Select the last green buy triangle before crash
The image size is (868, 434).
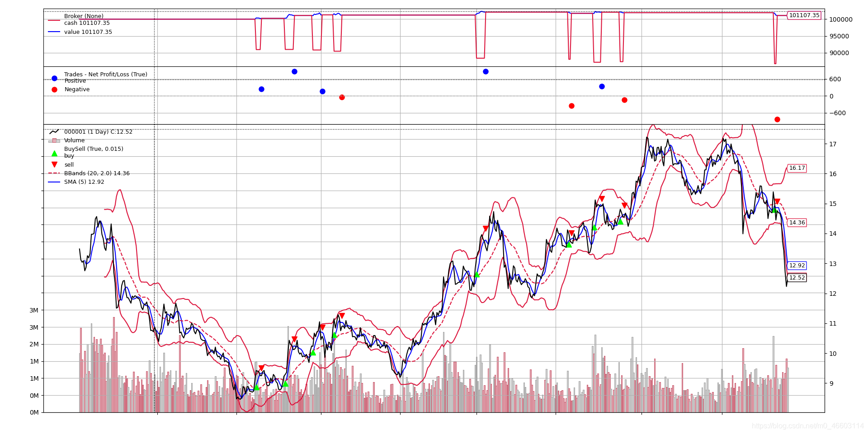click(774, 210)
